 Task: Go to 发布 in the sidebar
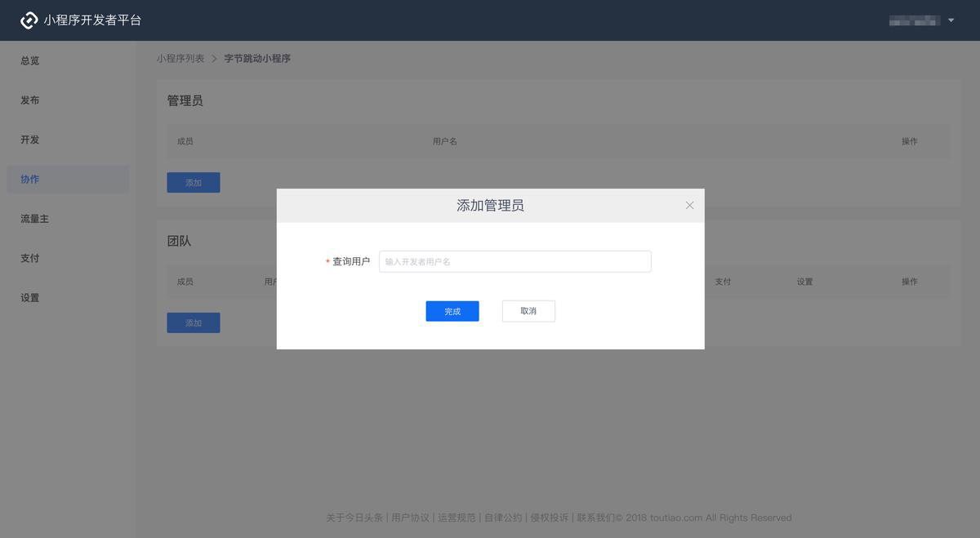pyautogui.click(x=30, y=100)
